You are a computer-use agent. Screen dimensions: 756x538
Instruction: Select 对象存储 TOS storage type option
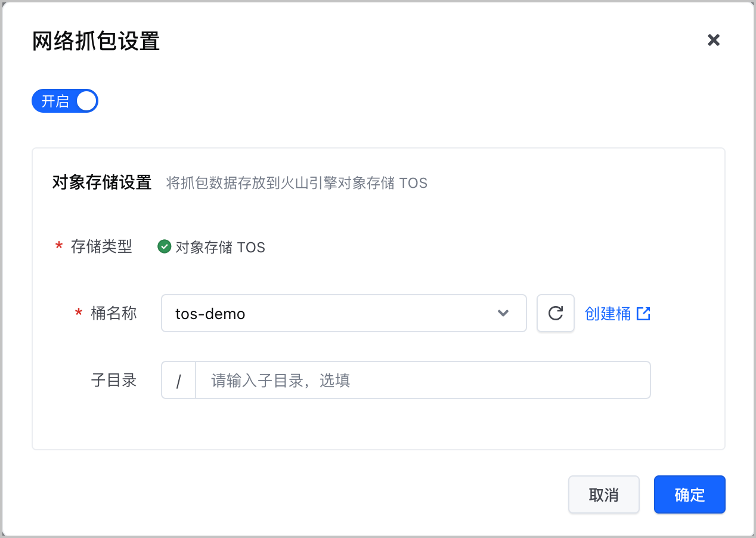tap(212, 247)
